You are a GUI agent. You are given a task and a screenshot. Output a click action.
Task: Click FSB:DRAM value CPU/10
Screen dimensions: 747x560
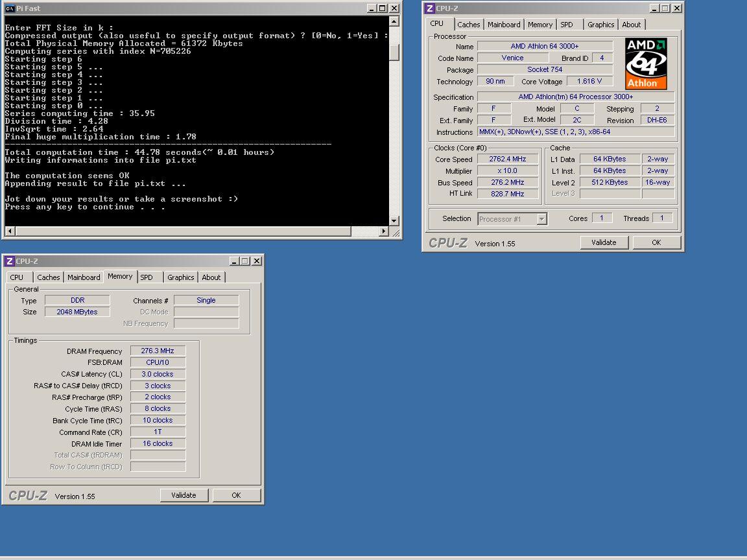158,362
